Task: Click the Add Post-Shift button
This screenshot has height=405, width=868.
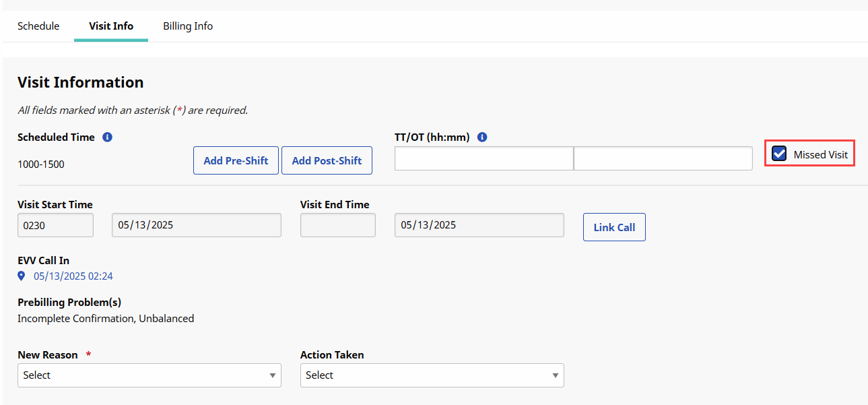Action: tap(327, 161)
